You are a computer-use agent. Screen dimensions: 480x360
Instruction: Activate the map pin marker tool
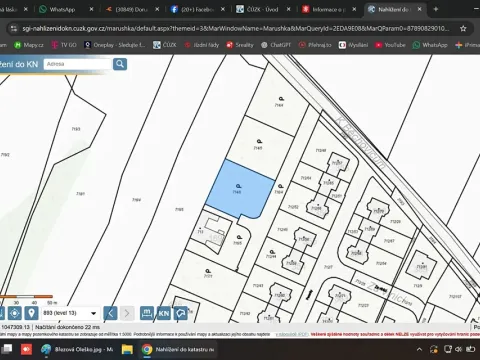coord(31,313)
